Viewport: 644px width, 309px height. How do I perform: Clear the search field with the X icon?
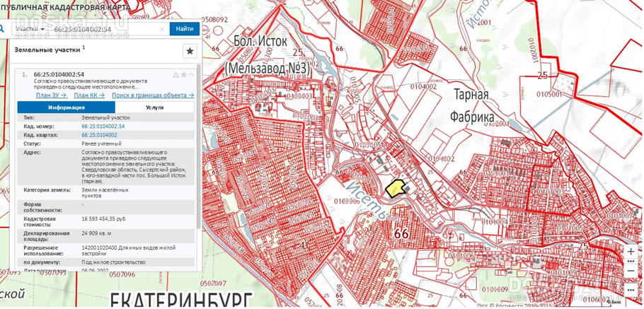point(161,29)
